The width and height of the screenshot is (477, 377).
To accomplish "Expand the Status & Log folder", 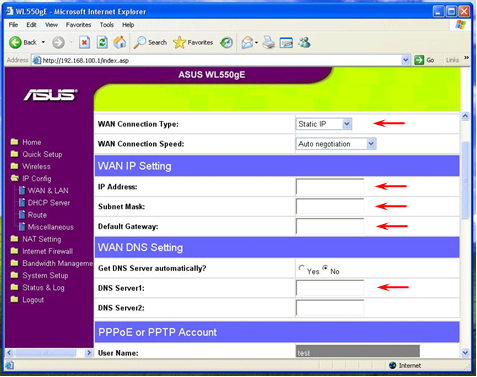I will pos(37,288).
